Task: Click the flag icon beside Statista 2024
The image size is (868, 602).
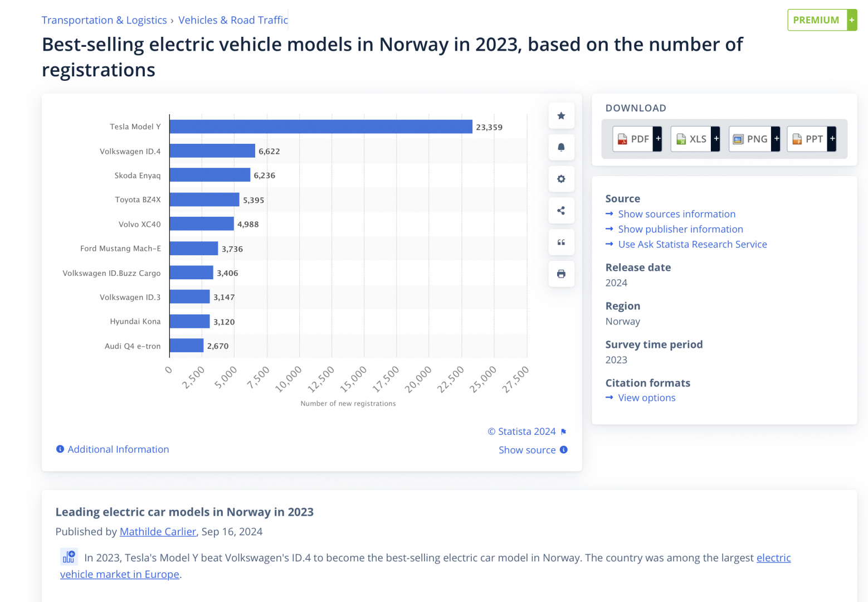Action: tap(563, 431)
